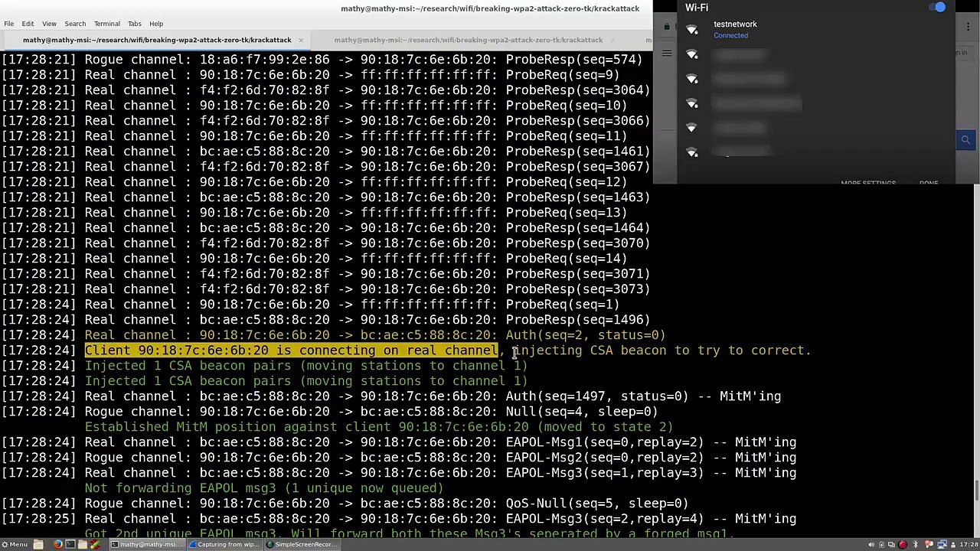Click the red recording icon in the tray

coord(903,544)
